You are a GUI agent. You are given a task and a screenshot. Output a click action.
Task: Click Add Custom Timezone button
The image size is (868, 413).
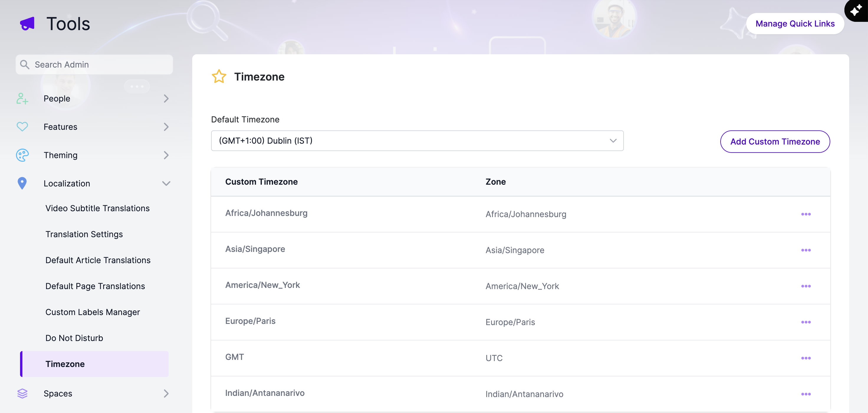tap(775, 142)
